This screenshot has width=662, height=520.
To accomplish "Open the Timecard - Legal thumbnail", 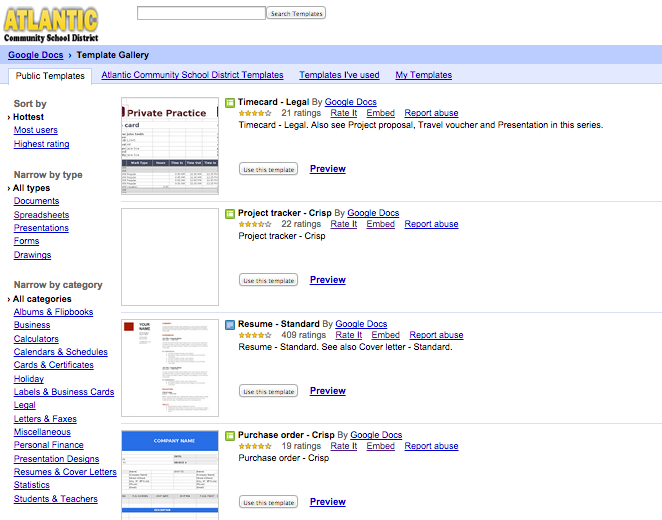I will (170, 146).
